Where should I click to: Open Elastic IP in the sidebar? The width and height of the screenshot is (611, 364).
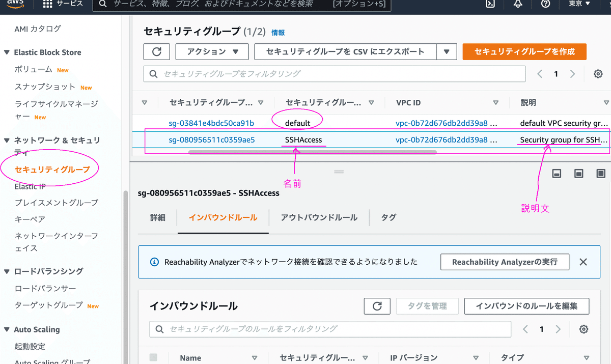[x=30, y=186]
